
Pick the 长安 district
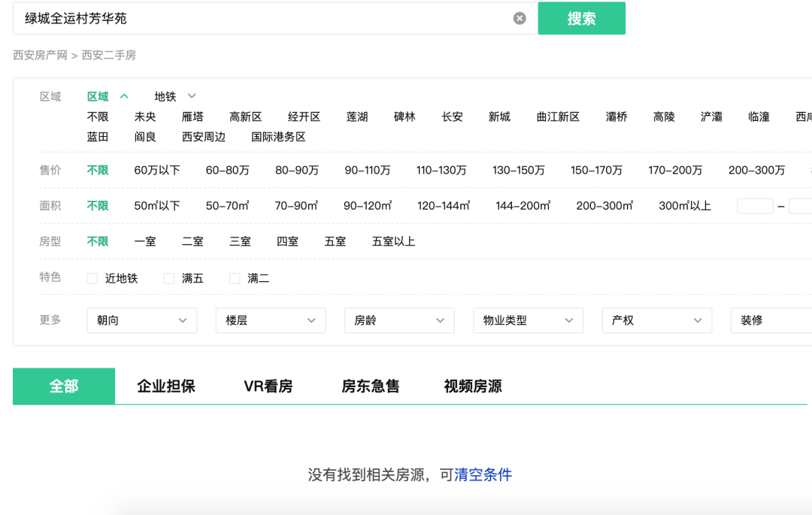pos(452,117)
